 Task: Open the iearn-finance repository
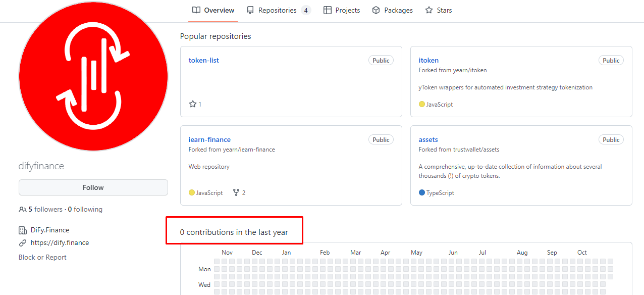click(209, 139)
